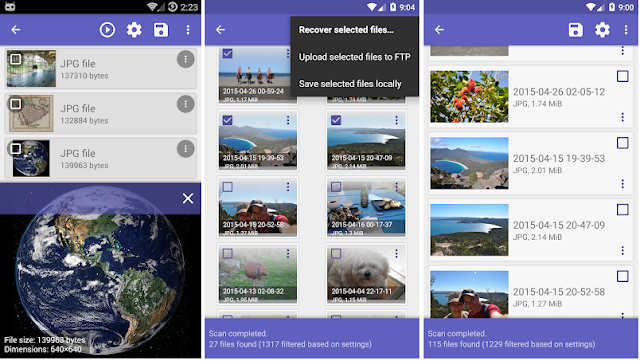Open options for 132884 bytes JPG file
This screenshot has width=640, height=361.
(x=185, y=104)
